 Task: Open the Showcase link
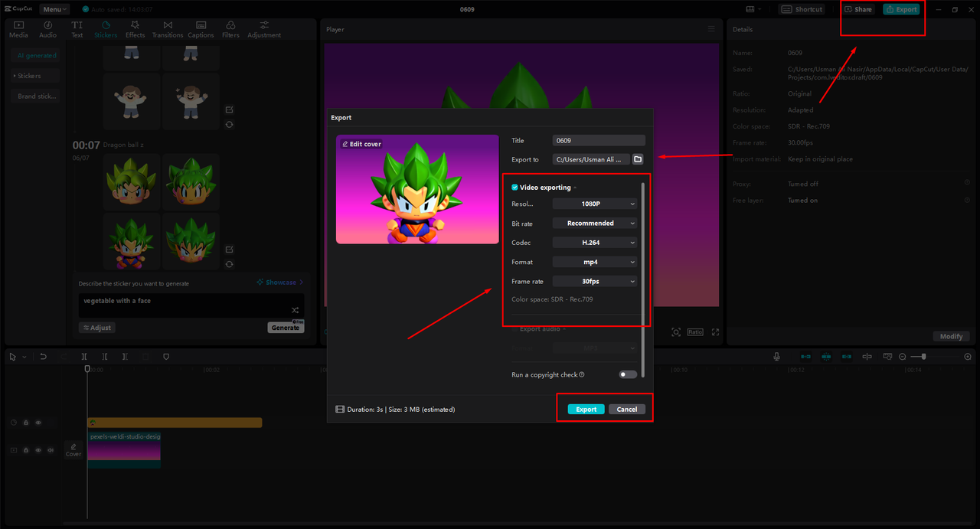(x=280, y=282)
